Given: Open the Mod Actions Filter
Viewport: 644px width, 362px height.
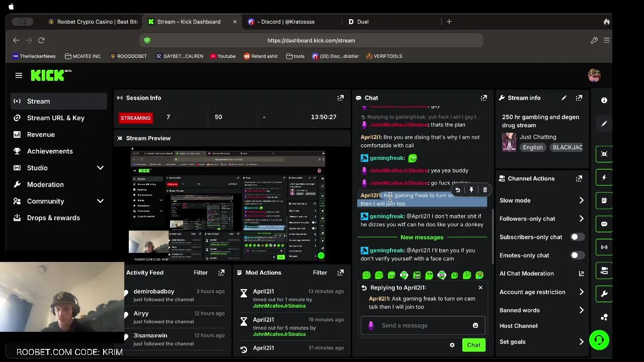Looking at the screenshot, I should 320,273.
